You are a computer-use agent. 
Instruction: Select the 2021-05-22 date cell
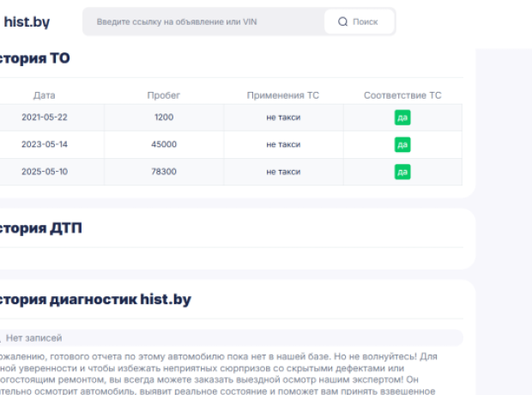tap(44, 118)
